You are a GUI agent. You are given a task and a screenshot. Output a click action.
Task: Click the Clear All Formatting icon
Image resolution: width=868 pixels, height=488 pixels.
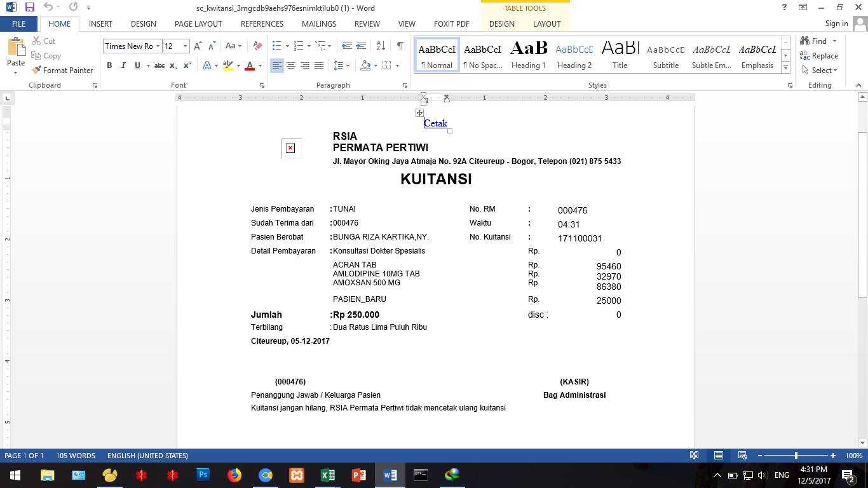257,46
